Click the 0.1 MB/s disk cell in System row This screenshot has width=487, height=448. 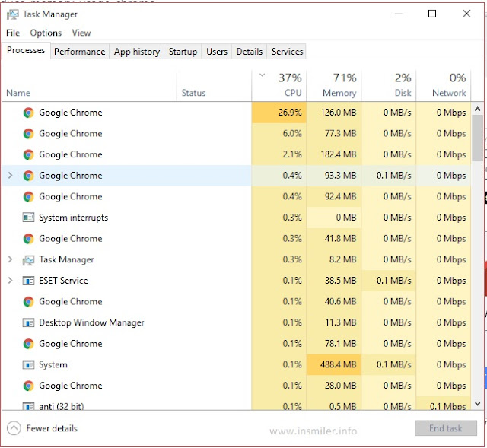pos(389,364)
